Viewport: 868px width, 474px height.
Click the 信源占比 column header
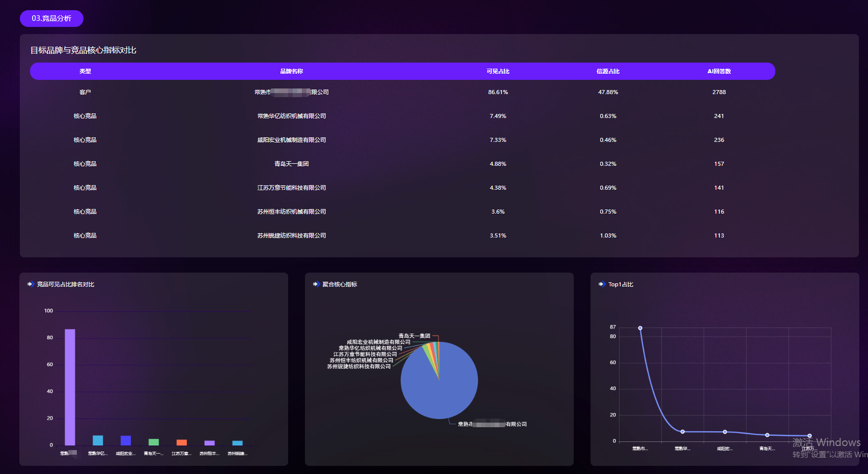click(608, 71)
